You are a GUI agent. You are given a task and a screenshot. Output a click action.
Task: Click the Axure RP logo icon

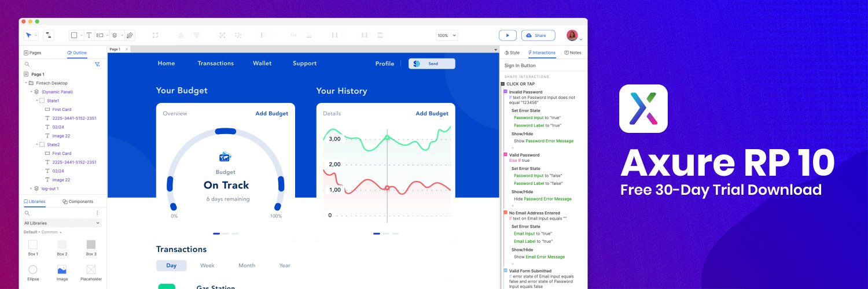pyautogui.click(x=643, y=109)
